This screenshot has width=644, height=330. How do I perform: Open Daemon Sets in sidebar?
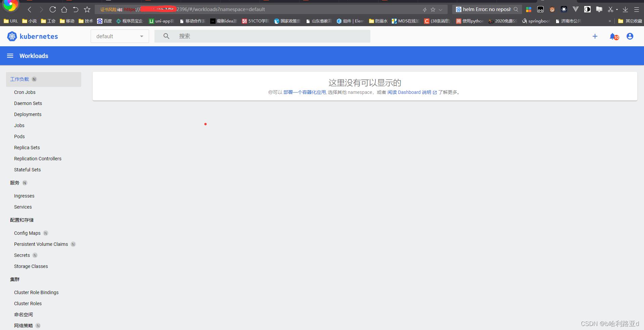coord(28,103)
